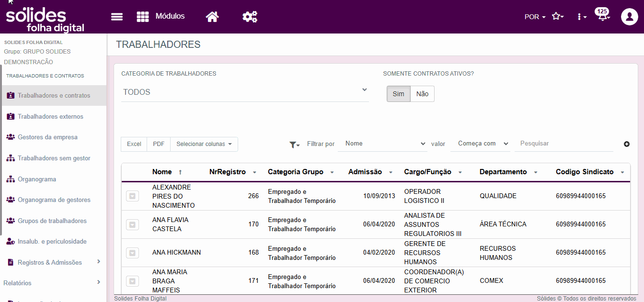Select Não for active contracts only

[x=422, y=94]
